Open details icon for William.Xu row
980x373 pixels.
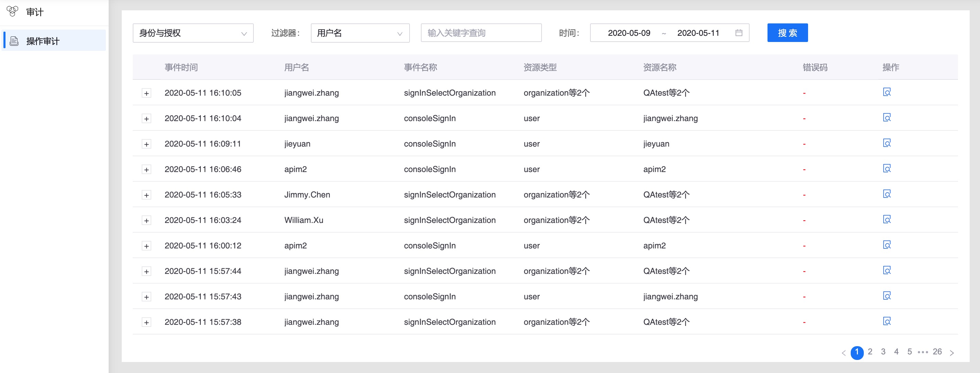click(887, 220)
